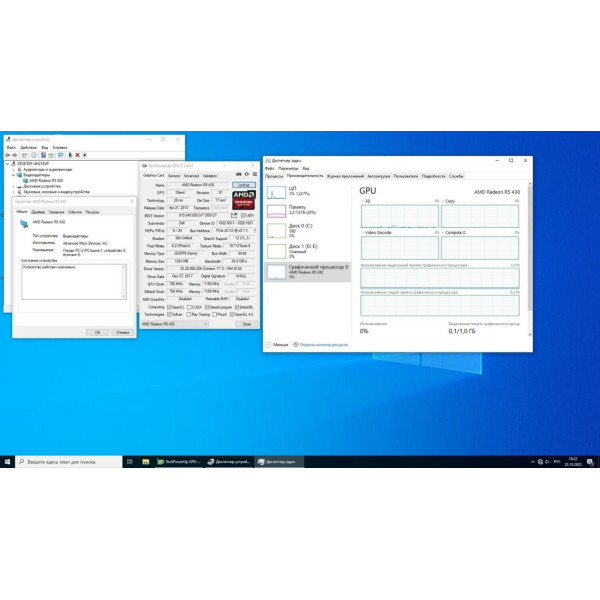Click the Lookup button in GPU-Z

[244, 185]
